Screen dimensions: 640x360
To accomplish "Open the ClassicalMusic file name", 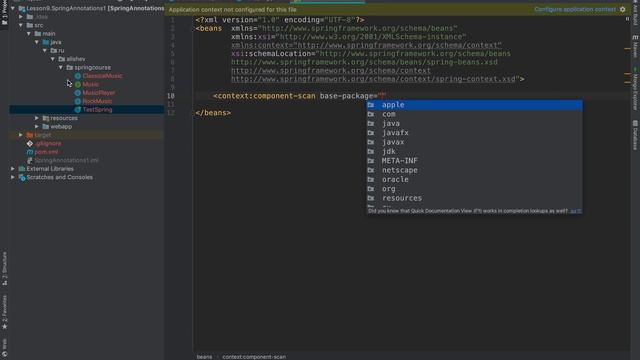I will click(x=102, y=76).
